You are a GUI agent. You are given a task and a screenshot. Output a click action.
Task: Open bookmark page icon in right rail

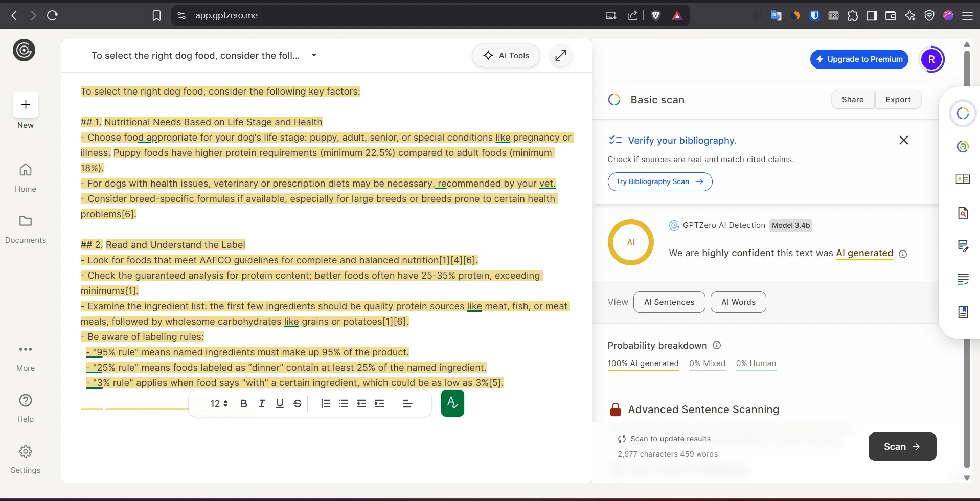963,312
